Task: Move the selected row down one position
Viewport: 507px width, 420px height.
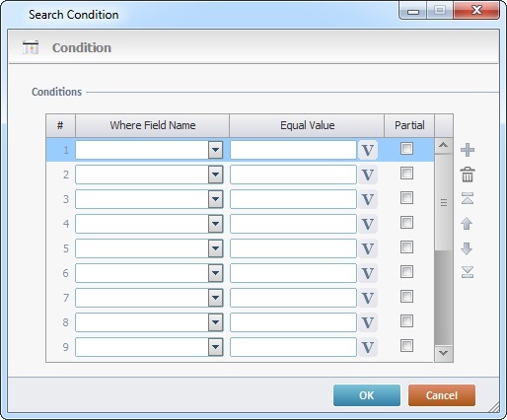Action: click(x=467, y=248)
